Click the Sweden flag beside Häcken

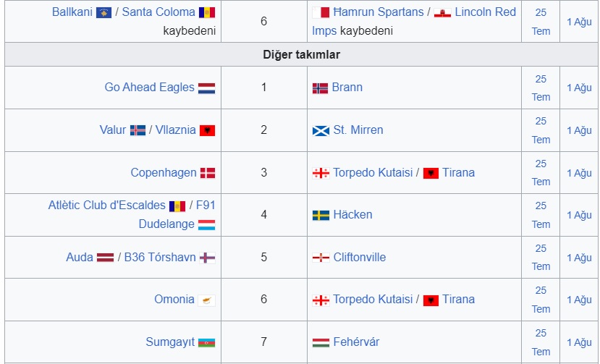coord(321,216)
